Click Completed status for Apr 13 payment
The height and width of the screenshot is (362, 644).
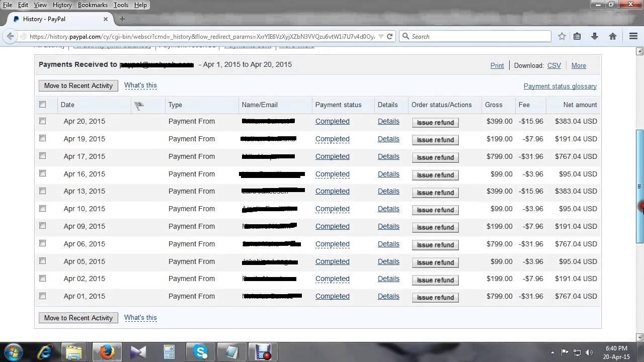click(333, 191)
